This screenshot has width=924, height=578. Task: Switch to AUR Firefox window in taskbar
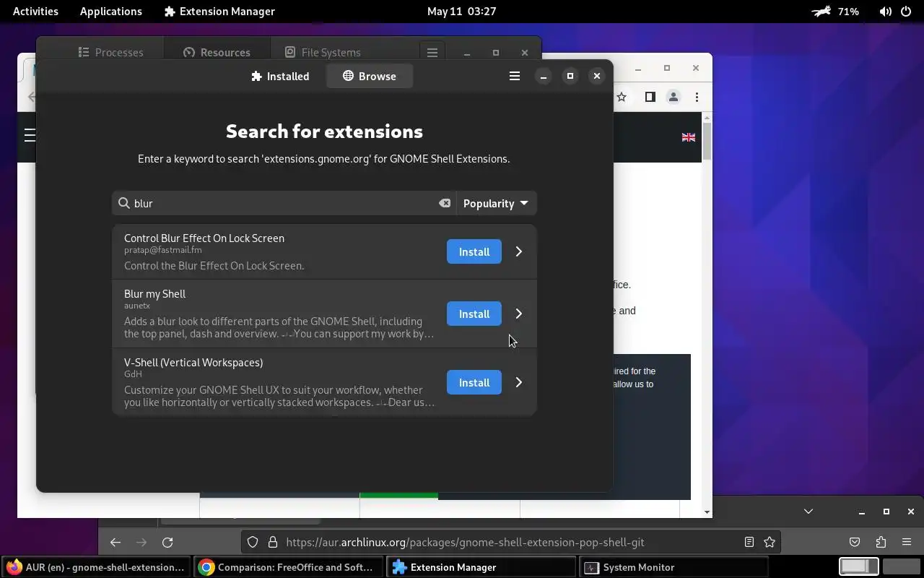96,567
